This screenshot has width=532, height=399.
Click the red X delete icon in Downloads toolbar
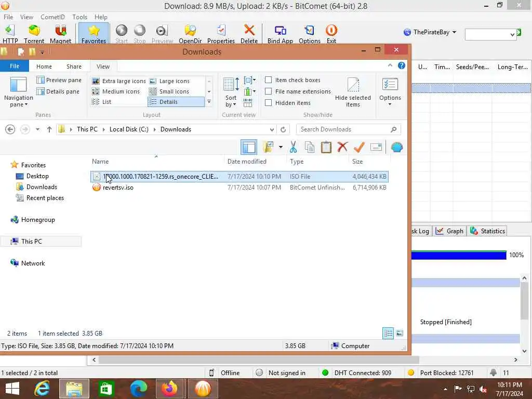click(342, 147)
